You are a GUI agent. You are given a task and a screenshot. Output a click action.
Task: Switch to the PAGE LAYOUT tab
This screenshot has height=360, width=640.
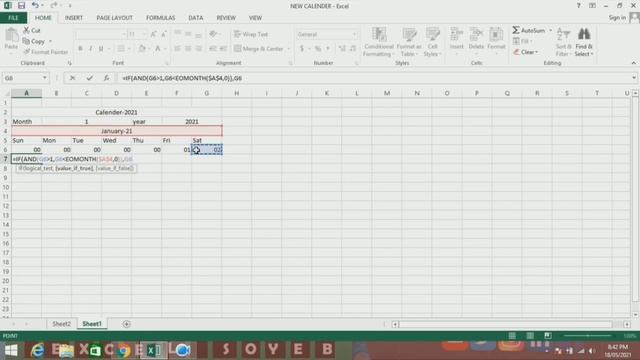(114, 18)
